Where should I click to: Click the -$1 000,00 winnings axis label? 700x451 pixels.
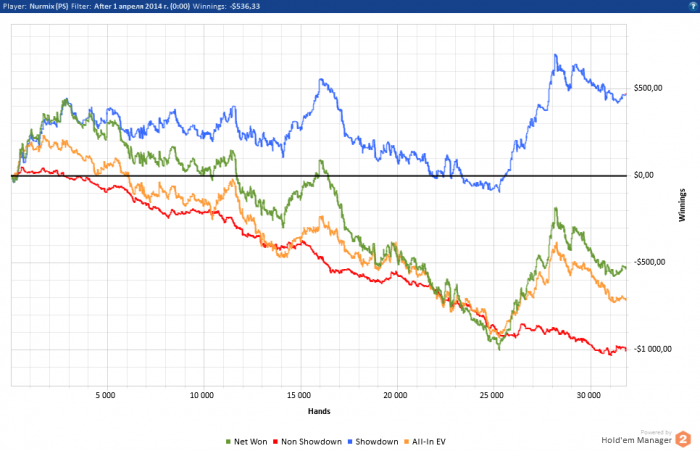point(653,349)
